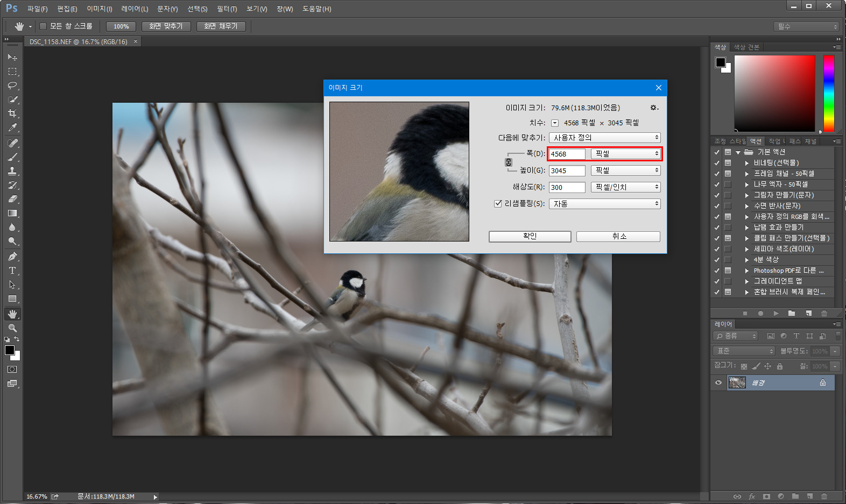Select the Spot Healing Brush tool
The height and width of the screenshot is (504, 846).
12,143
